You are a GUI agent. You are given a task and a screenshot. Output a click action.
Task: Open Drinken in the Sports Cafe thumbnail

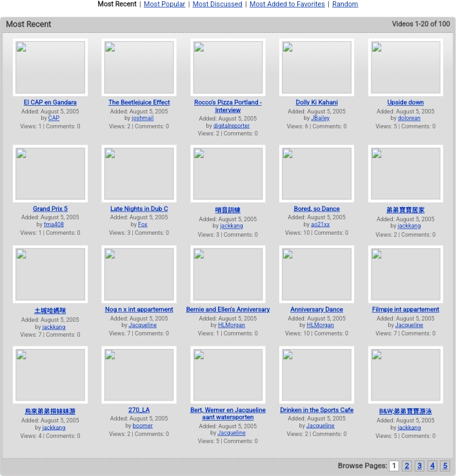[x=317, y=375]
